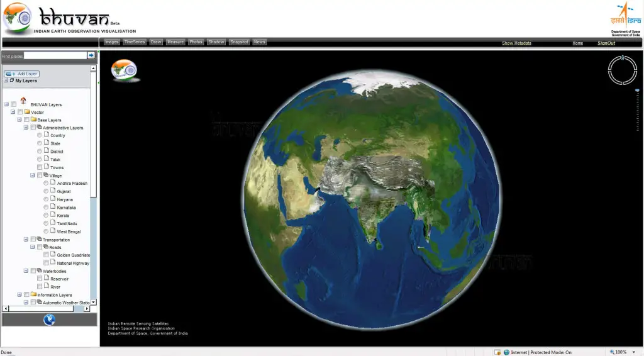Collapse the Base Layers node
This screenshot has width=644, height=356.
pos(19,120)
